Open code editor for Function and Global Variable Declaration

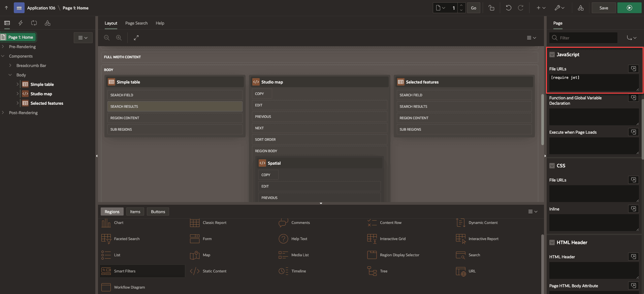coord(634,98)
